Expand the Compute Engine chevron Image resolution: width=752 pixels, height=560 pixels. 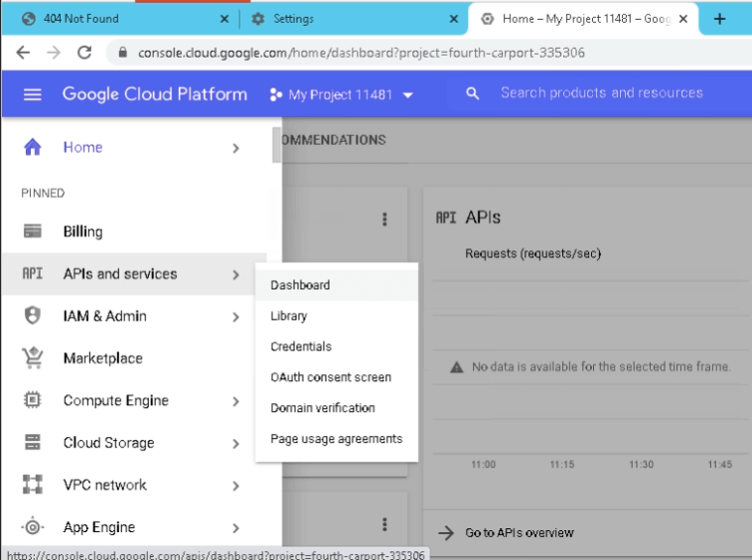[235, 401]
